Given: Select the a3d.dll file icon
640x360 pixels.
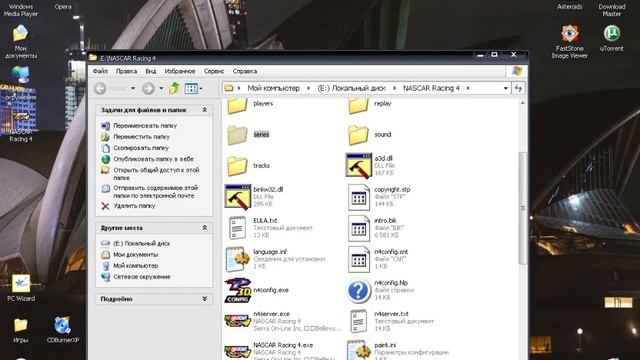Looking at the screenshot, I should [x=358, y=166].
